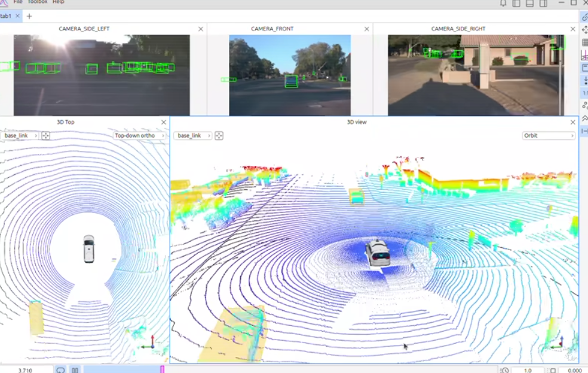This screenshot has height=373, width=588.
Task: Close the CAMERA_FRONT panel
Action: [367, 29]
